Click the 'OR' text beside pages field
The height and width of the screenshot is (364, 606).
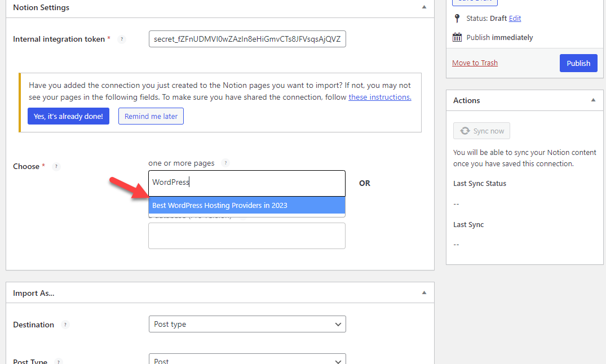point(365,183)
